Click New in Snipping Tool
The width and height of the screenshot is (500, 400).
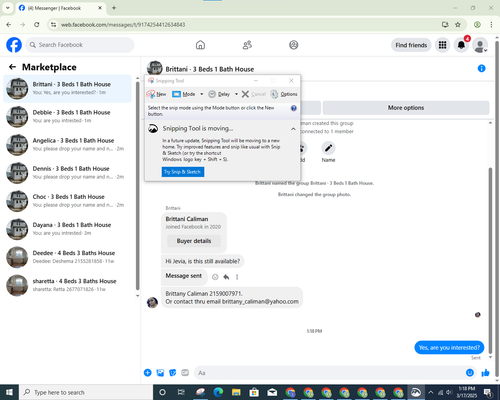tap(156, 94)
